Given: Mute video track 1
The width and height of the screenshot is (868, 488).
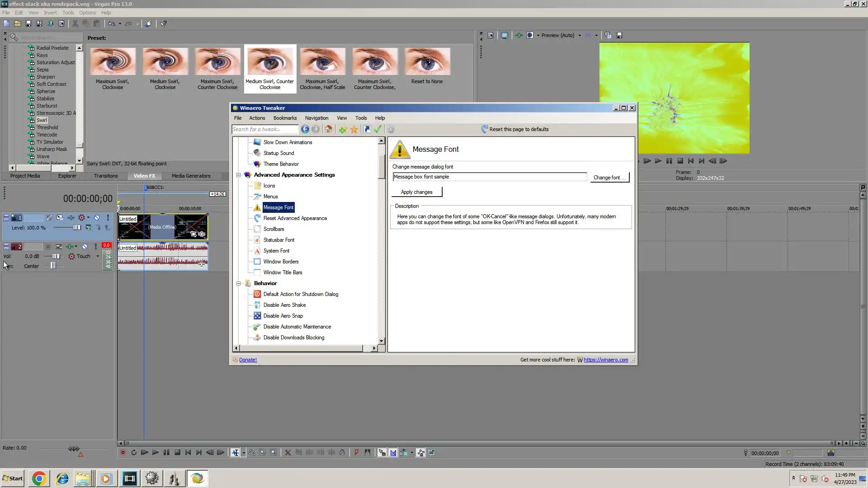Looking at the screenshot, I should pos(96,218).
